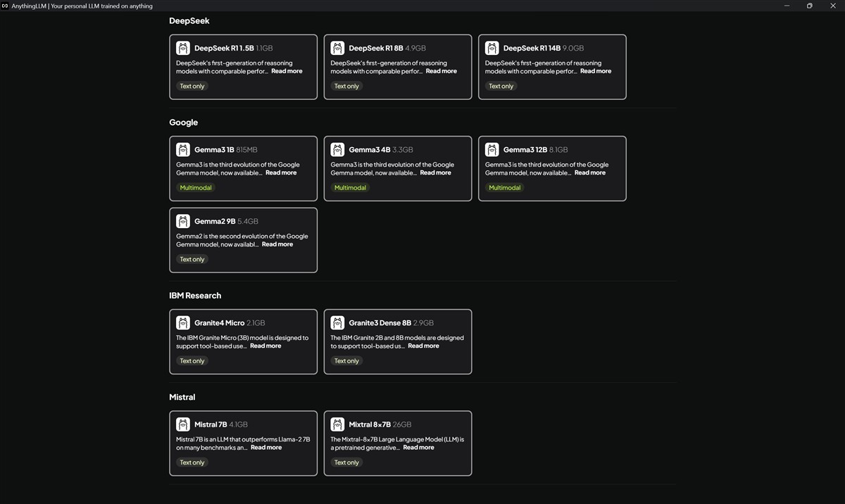845x504 pixels.
Task: Show full Mistral 7B description via Read more
Action: click(266, 448)
